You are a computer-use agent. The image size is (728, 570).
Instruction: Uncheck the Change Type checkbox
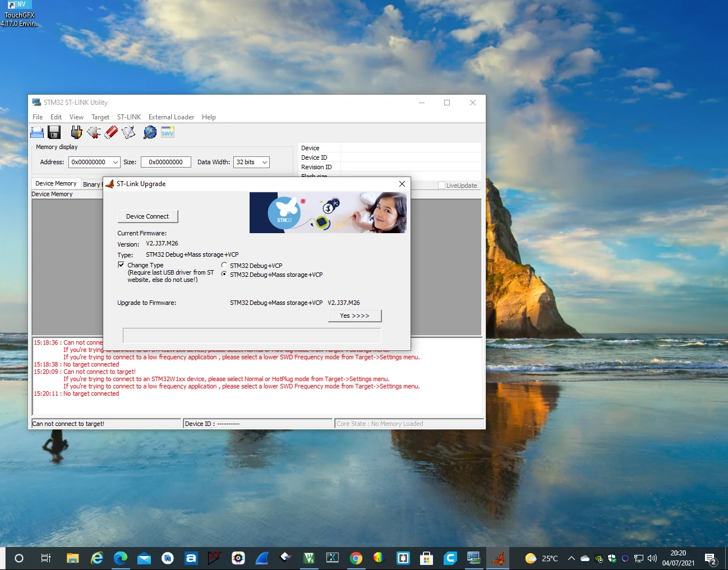coord(121,265)
